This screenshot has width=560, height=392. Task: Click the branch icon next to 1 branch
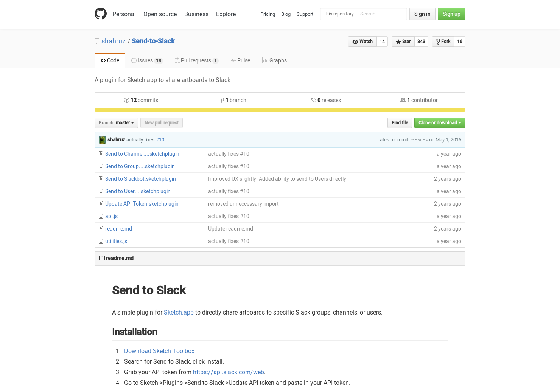(x=222, y=100)
